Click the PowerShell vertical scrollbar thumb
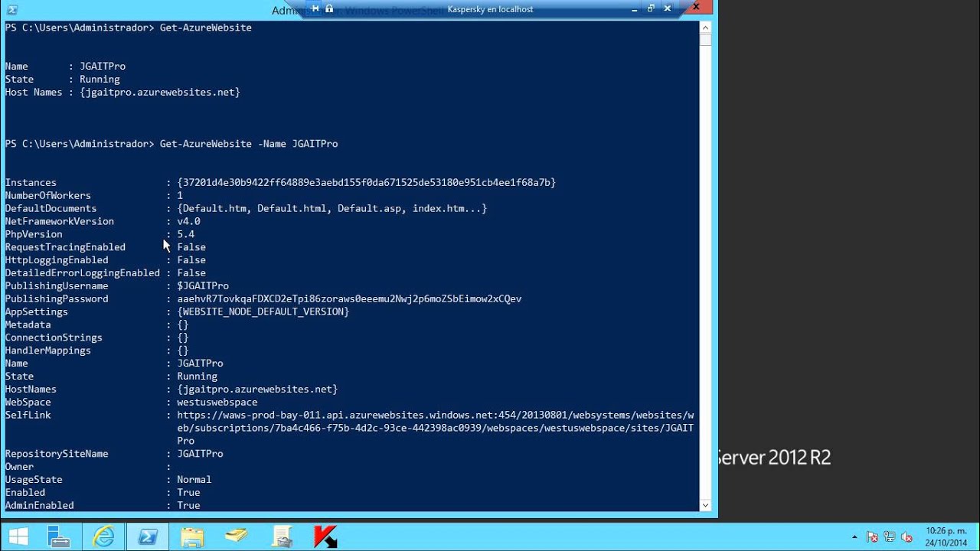 [x=705, y=40]
